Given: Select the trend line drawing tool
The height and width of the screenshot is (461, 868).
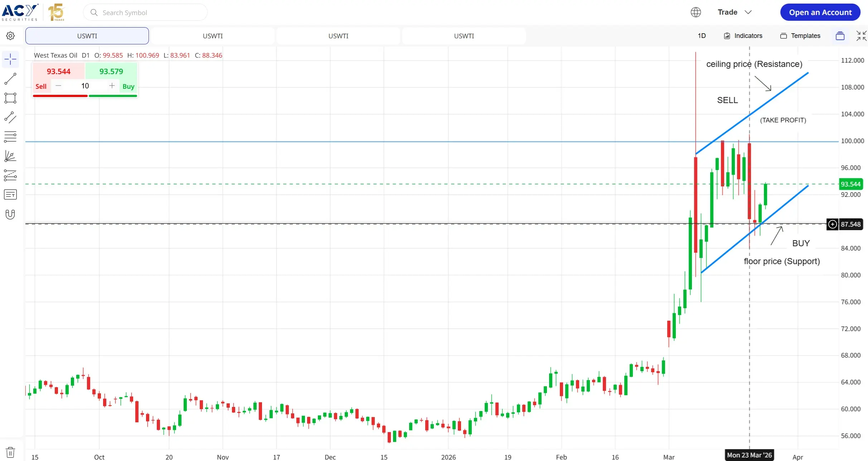Looking at the screenshot, I should (x=10, y=79).
